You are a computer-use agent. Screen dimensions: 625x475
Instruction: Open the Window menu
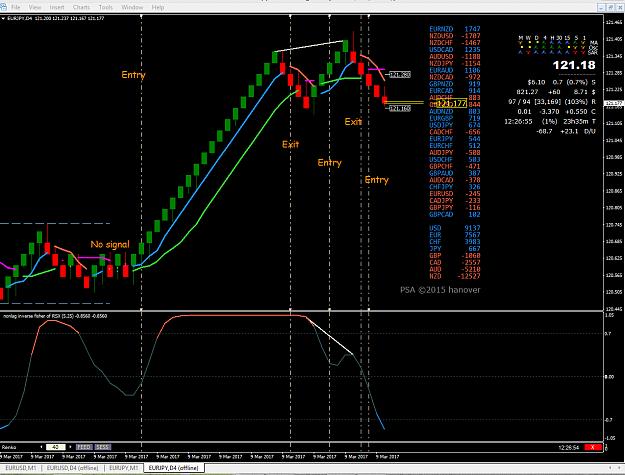coord(132,7)
